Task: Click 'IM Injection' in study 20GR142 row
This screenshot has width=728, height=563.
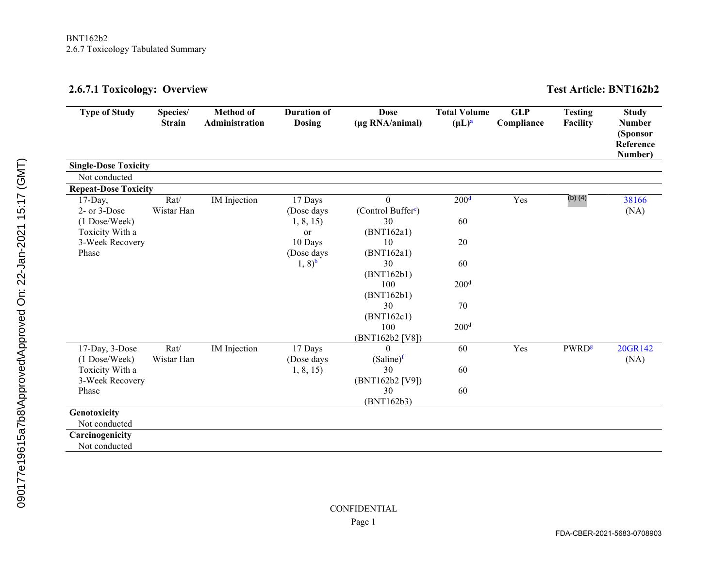Action: (x=234, y=348)
